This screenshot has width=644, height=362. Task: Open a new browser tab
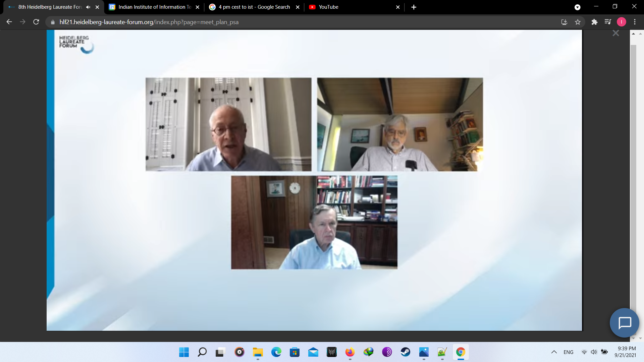click(x=414, y=7)
